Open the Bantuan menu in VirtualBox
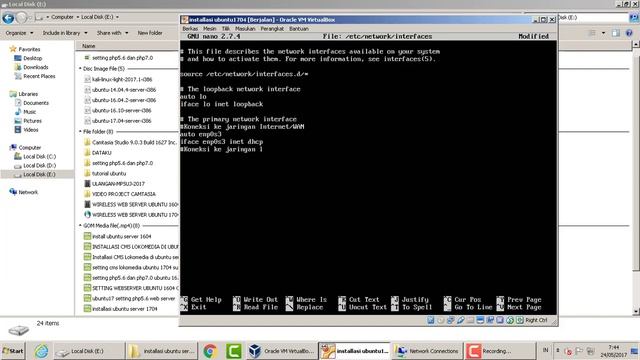The width and height of the screenshot is (640, 360). (x=299, y=29)
